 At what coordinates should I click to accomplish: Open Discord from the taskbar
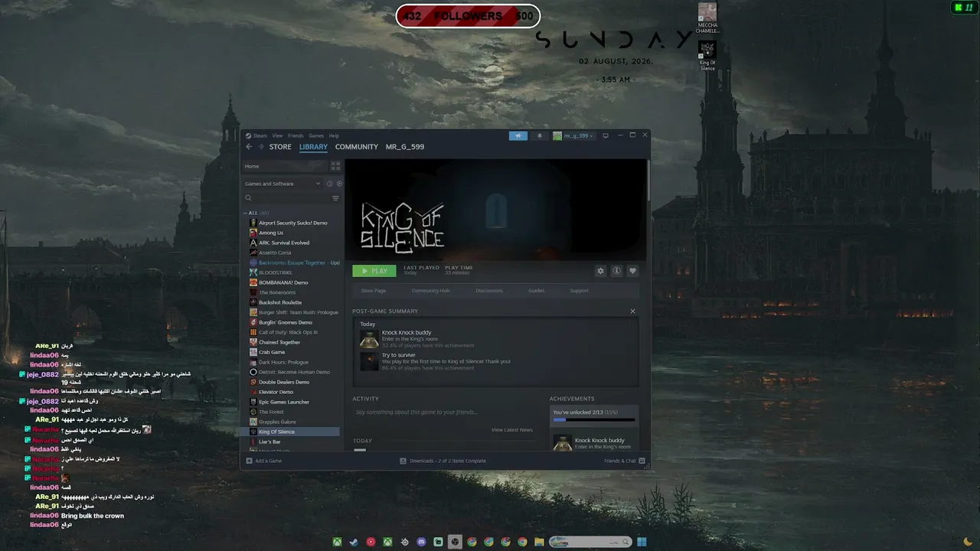point(421,542)
